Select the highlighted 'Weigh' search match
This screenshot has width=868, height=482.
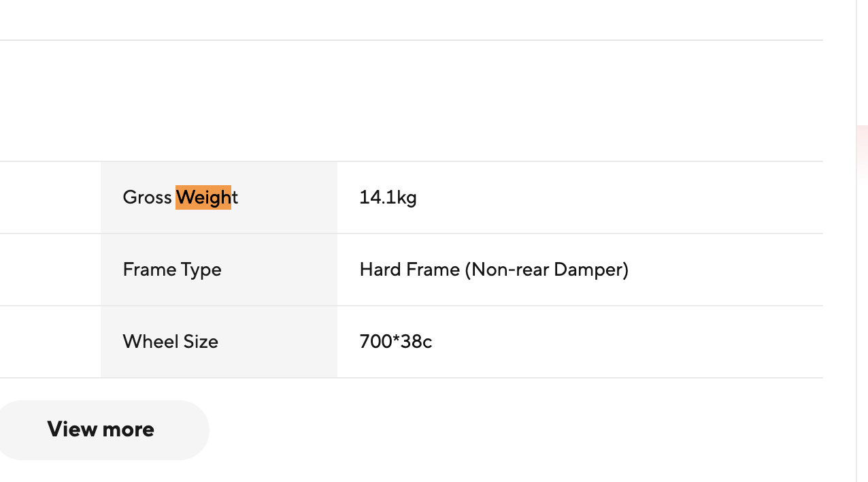(x=203, y=197)
